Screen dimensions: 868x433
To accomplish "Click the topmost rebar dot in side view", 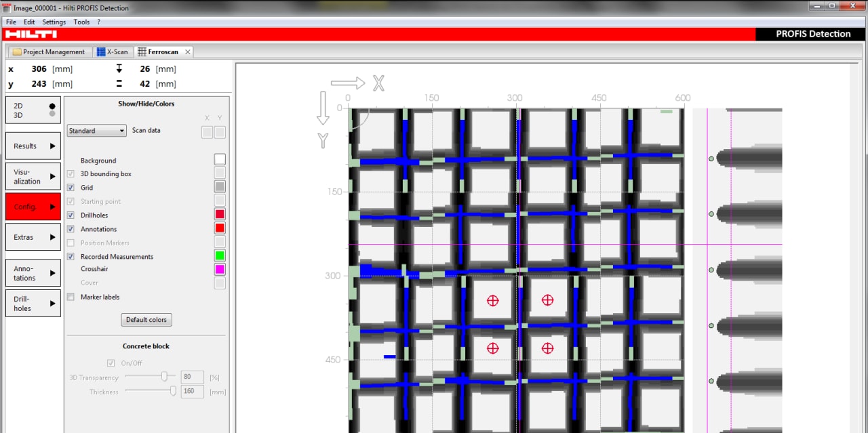I will point(711,158).
